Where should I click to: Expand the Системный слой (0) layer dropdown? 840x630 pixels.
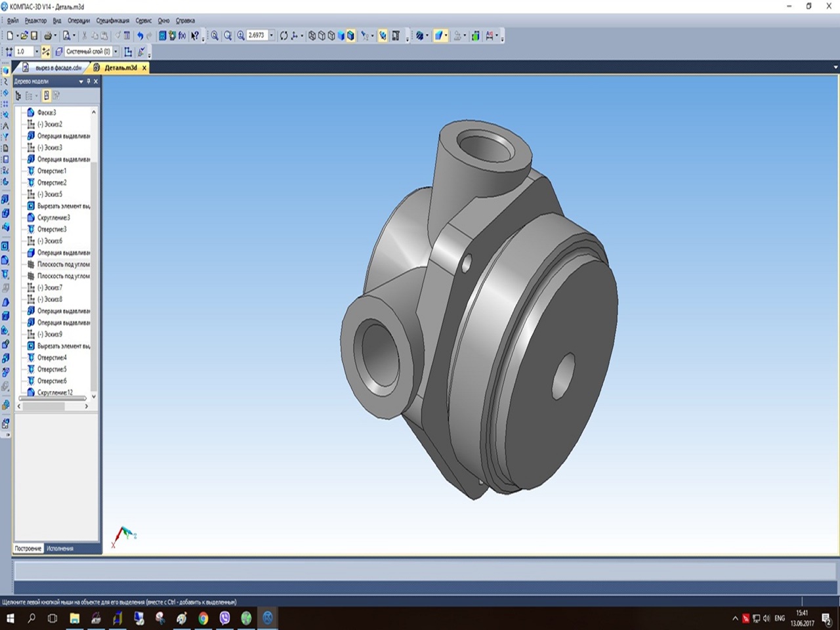(x=116, y=52)
